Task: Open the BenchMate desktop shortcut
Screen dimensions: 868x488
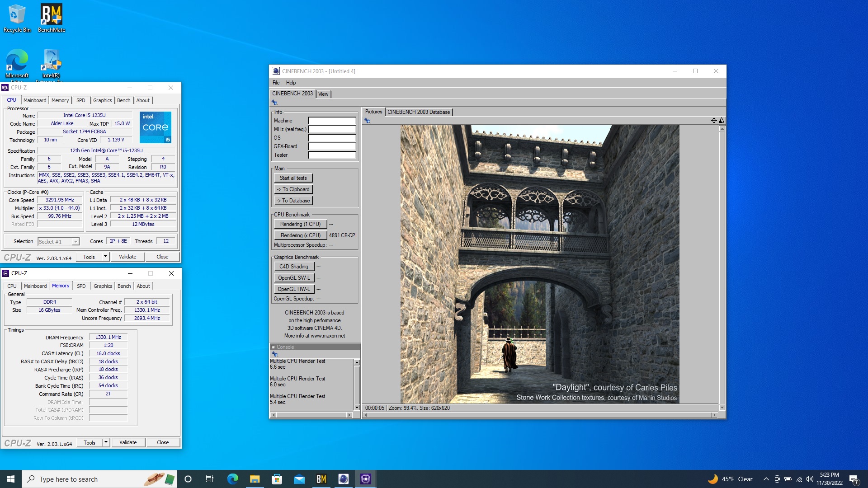Action: point(52,18)
